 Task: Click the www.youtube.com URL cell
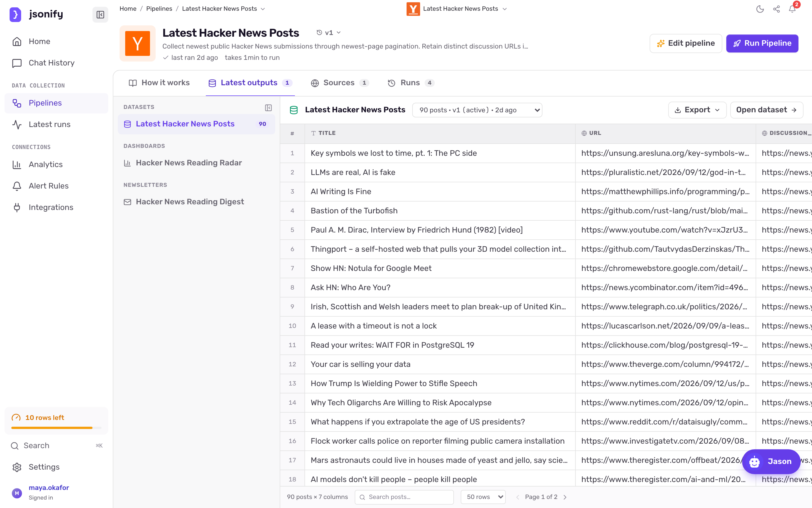tap(665, 230)
